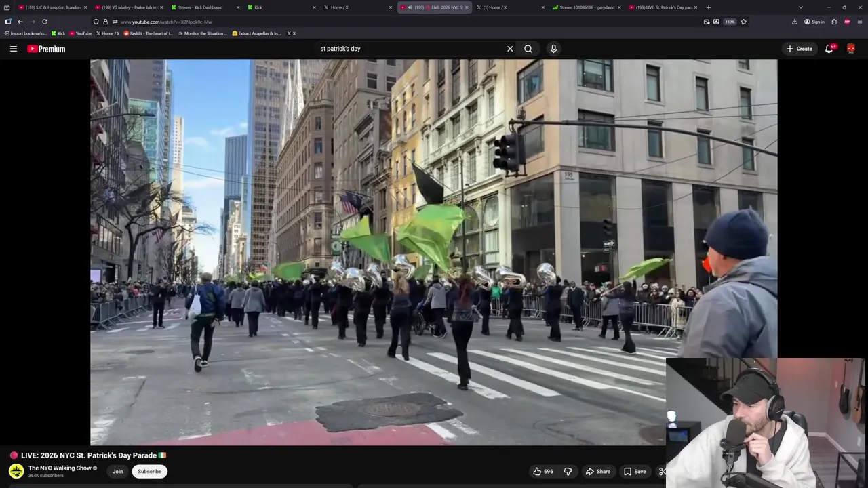Mute the playing LIVE: 2026 NYC tab
The image size is (868, 488).
click(410, 7)
